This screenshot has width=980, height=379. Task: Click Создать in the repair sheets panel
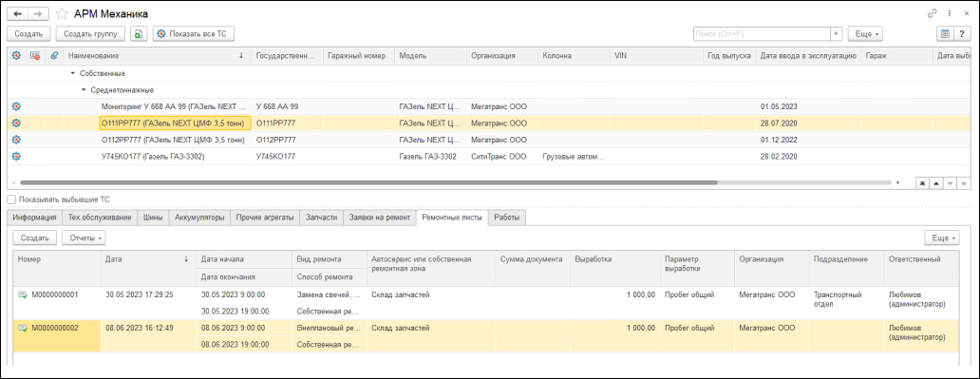click(x=34, y=237)
